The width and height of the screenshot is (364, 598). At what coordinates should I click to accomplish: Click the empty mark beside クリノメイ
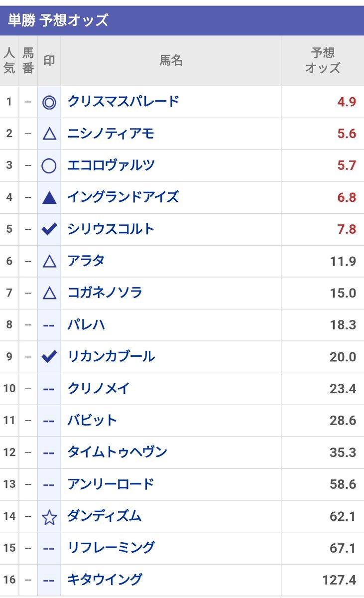(x=49, y=389)
